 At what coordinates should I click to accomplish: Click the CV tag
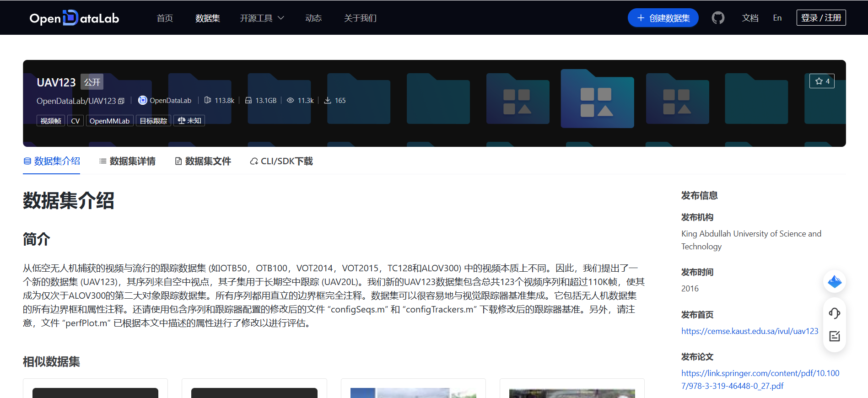(x=75, y=121)
